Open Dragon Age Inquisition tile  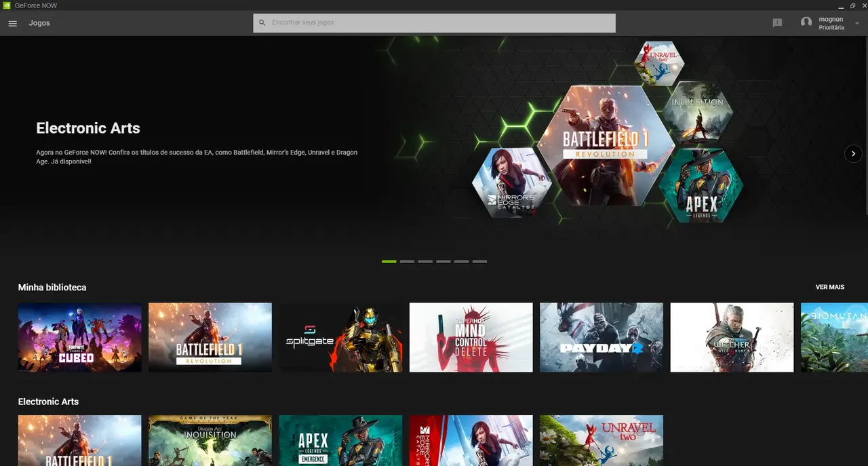click(210, 440)
